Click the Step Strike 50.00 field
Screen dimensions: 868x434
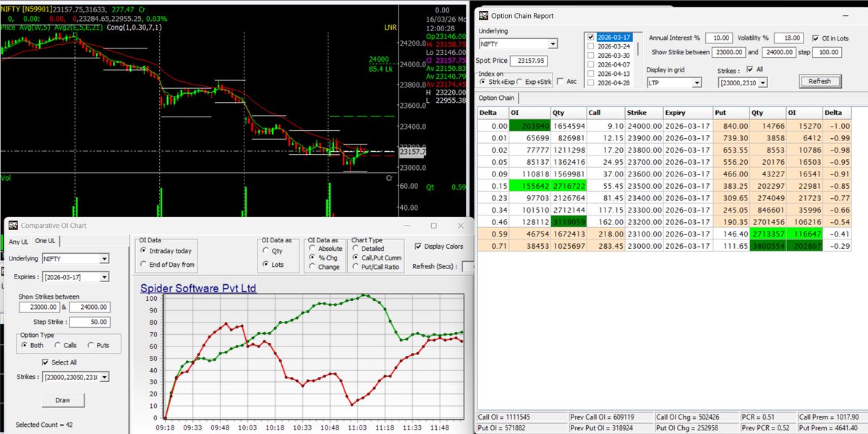coord(90,321)
